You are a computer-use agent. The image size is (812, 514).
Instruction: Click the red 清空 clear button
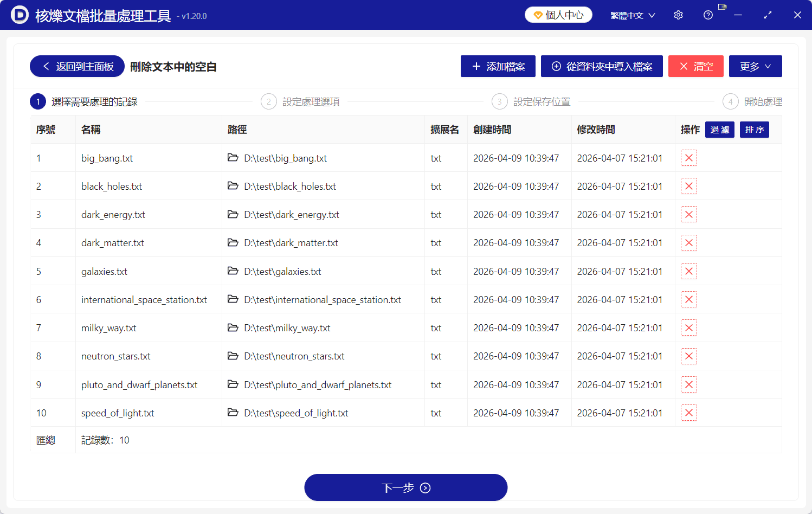[x=696, y=66]
